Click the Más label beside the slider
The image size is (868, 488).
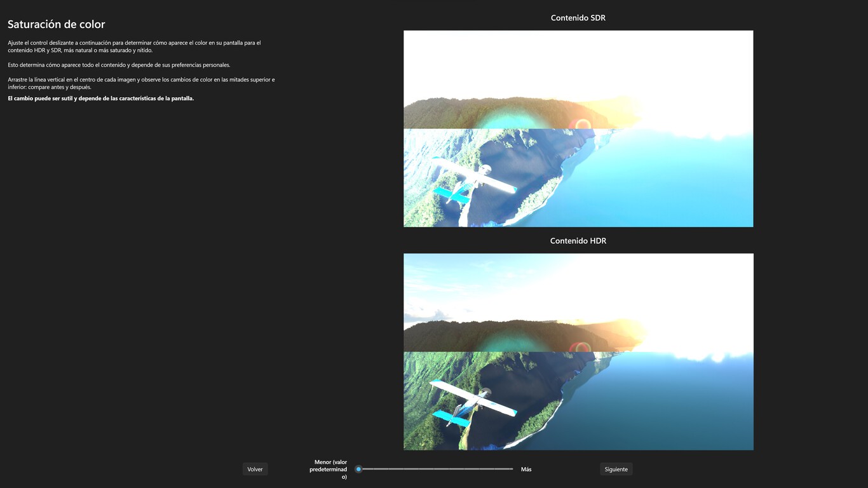(x=526, y=469)
